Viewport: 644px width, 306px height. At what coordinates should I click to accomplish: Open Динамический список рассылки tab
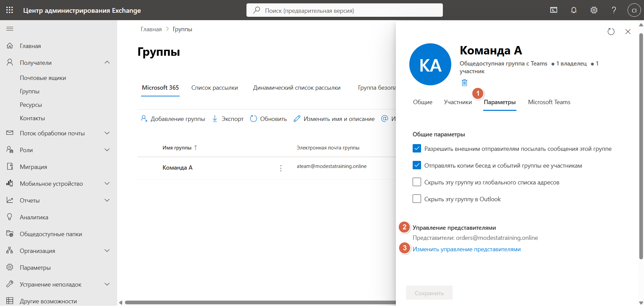tap(297, 88)
